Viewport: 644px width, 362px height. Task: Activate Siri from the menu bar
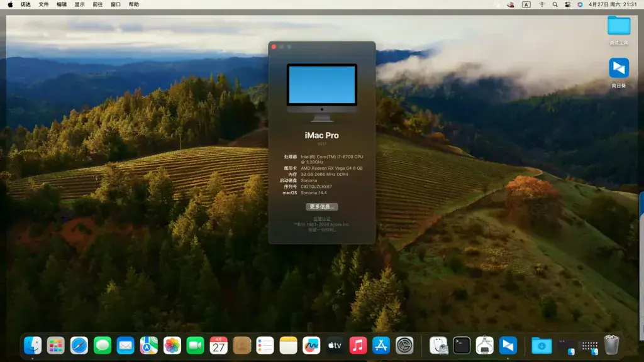tap(580, 4)
